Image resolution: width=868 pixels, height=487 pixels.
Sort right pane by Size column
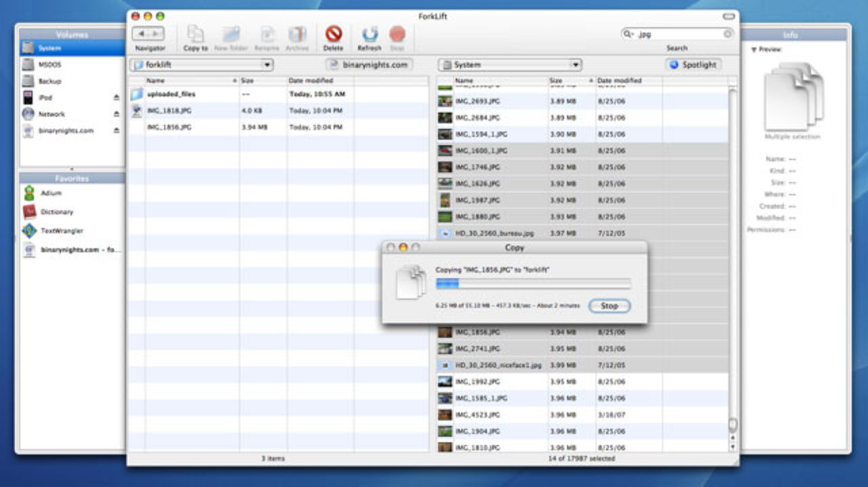tap(568, 81)
